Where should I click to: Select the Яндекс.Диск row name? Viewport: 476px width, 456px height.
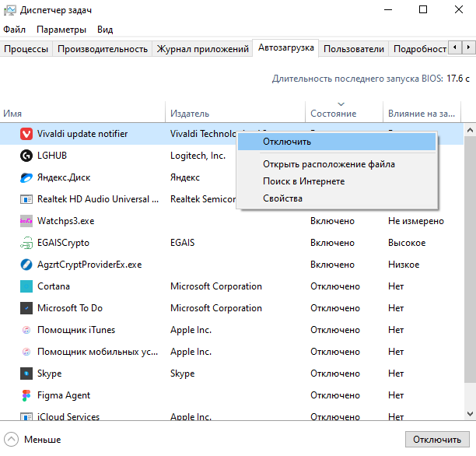point(64,177)
